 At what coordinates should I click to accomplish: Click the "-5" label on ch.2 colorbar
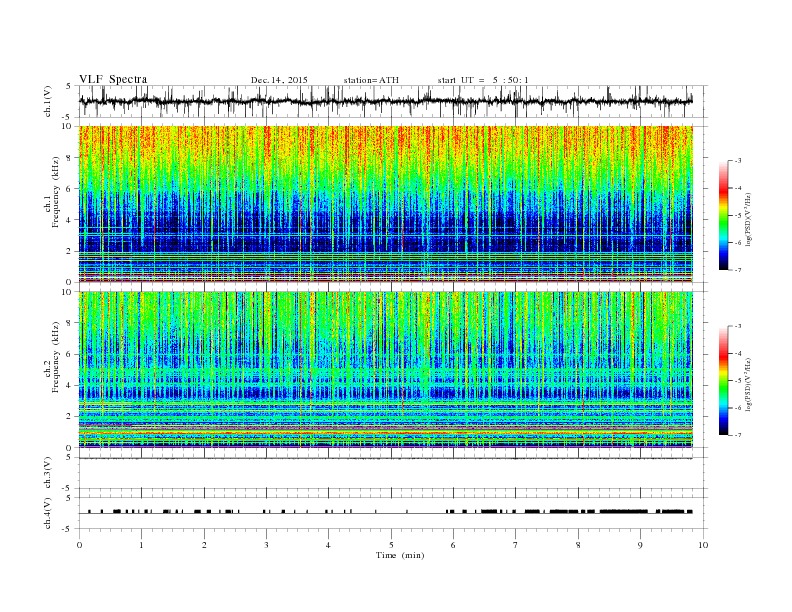tap(738, 380)
